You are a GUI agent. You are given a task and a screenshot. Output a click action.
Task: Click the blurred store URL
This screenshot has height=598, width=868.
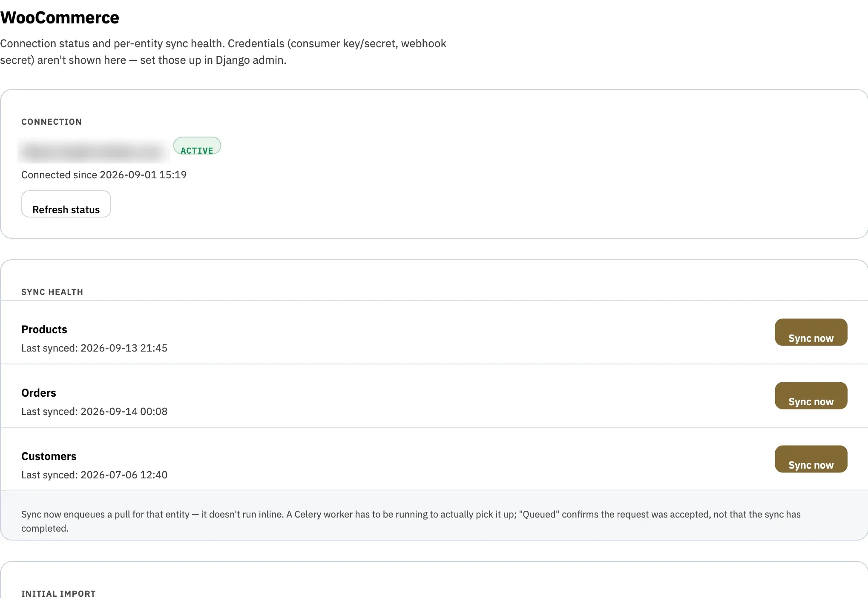pos(93,151)
